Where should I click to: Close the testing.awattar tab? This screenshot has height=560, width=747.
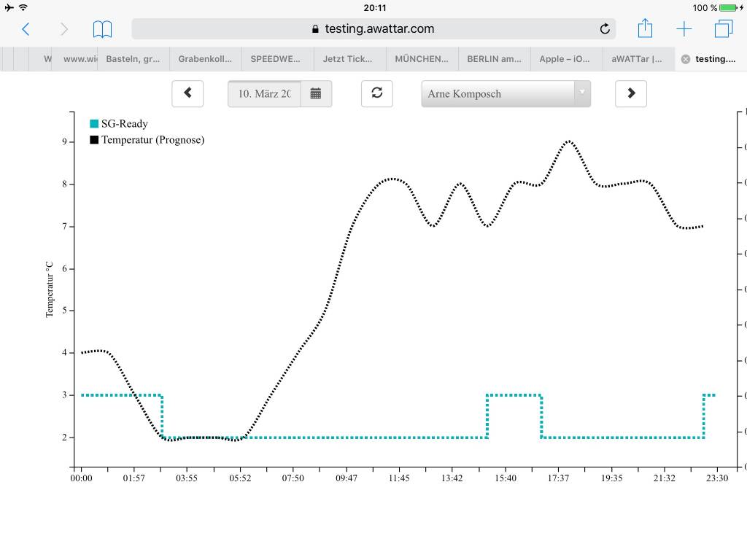coord(686,59)
